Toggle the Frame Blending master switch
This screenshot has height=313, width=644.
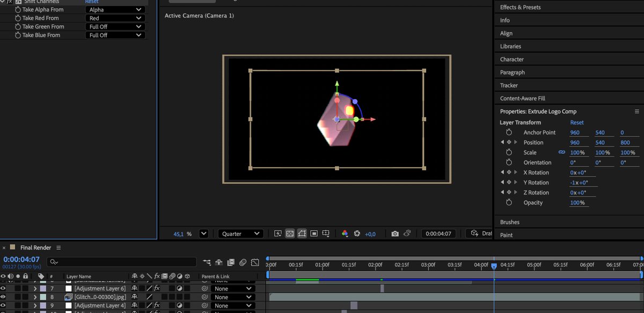(x=231, y=262)
